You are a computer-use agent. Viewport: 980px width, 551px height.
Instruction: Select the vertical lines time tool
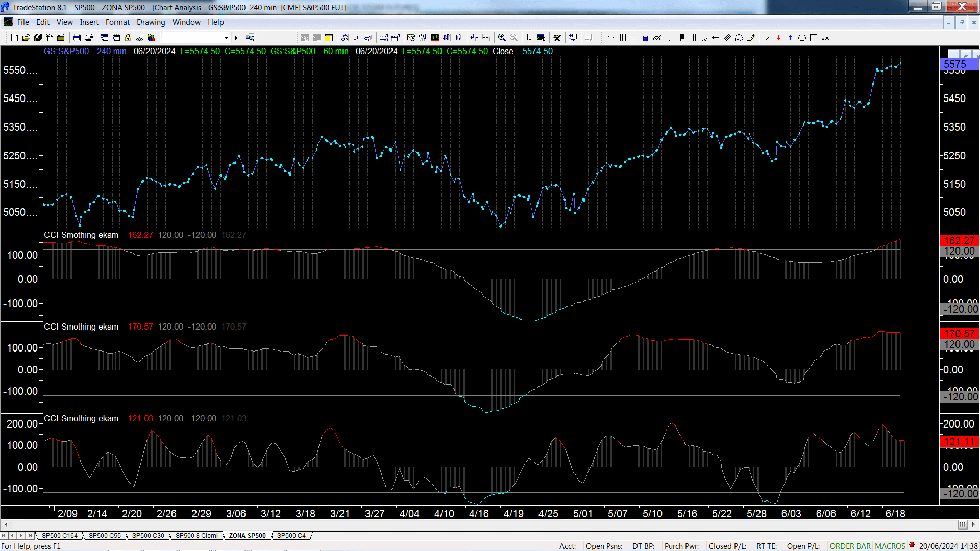(621, 38)
